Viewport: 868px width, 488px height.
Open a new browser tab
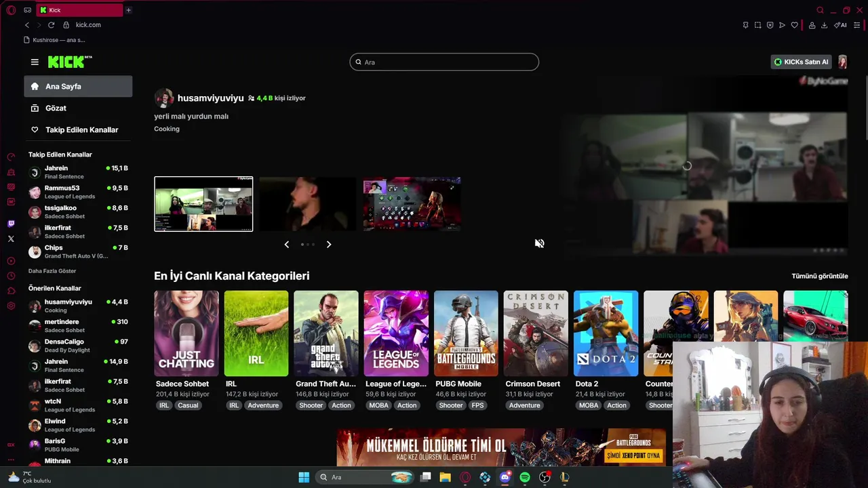pos(128,10)
